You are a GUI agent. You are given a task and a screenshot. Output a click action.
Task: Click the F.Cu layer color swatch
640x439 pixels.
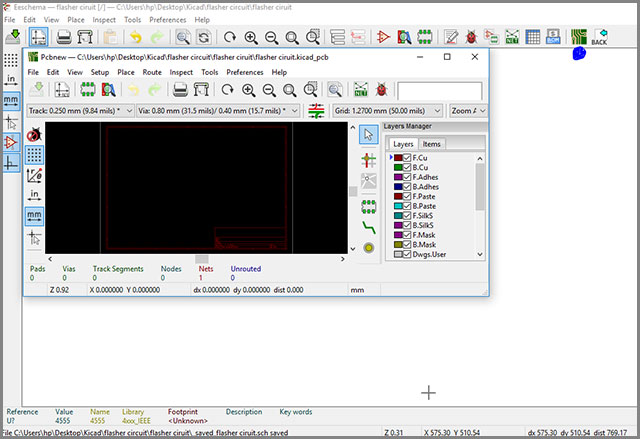click(398, 157)
